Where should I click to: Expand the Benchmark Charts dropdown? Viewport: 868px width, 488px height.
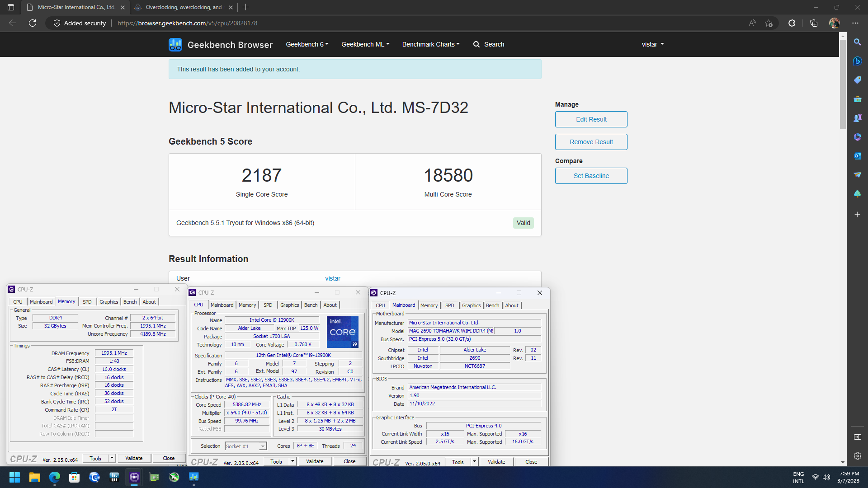coord(431,44)
